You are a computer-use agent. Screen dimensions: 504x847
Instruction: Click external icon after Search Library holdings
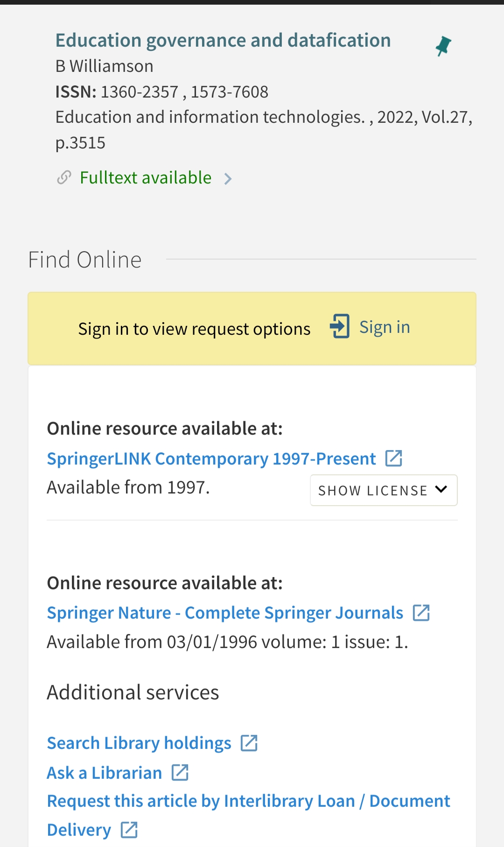coord(249,743)
